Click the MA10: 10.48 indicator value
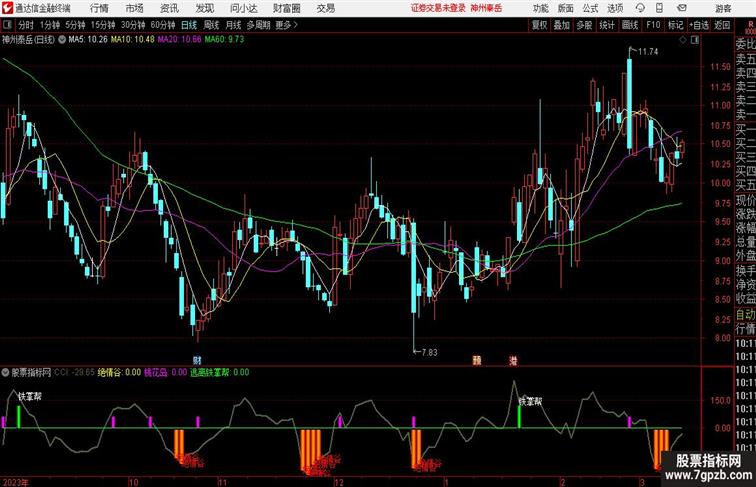Viewport: 756px width, 487px height. [133, 40]
